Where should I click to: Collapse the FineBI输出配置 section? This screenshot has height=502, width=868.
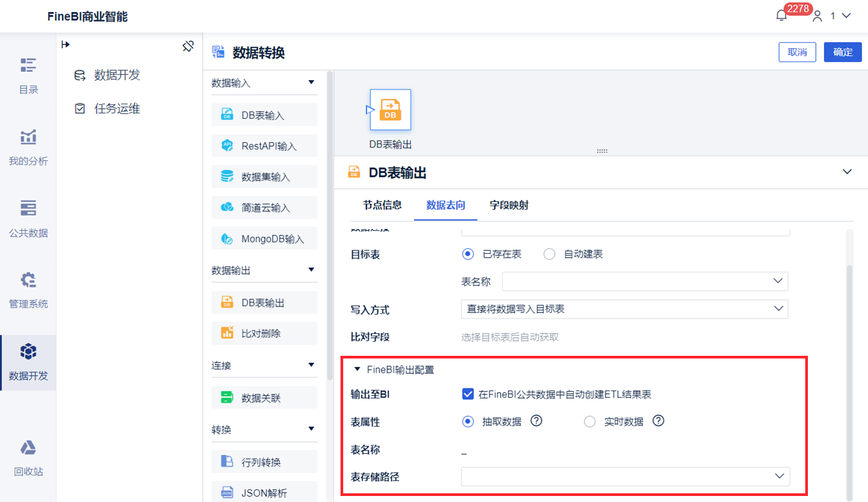(x=357, y=369)
